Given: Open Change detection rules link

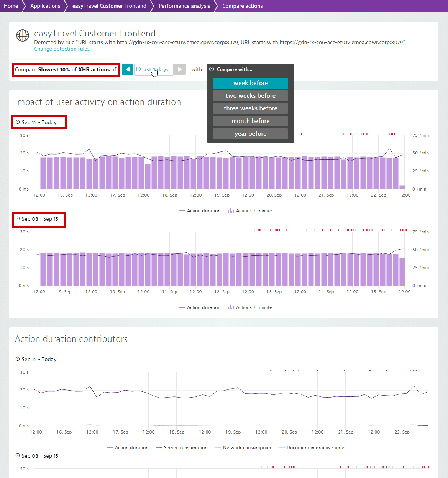Looking at the screenshot, I should point(62,49).
